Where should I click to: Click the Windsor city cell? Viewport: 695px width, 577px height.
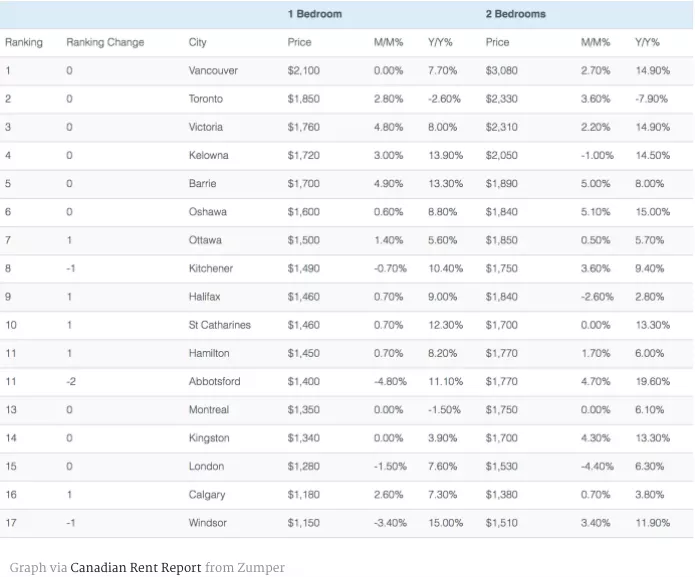(207, 523)
